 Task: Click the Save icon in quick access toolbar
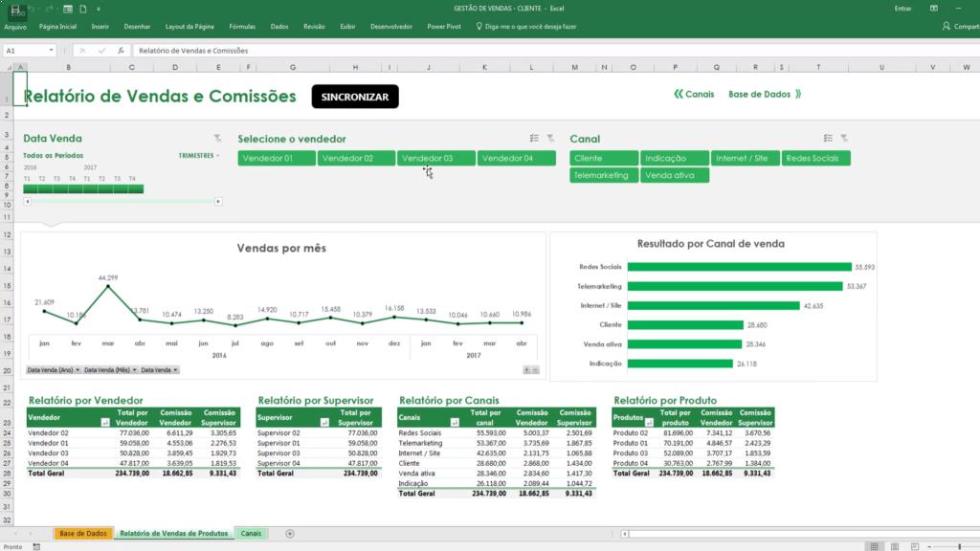(16, 9)
